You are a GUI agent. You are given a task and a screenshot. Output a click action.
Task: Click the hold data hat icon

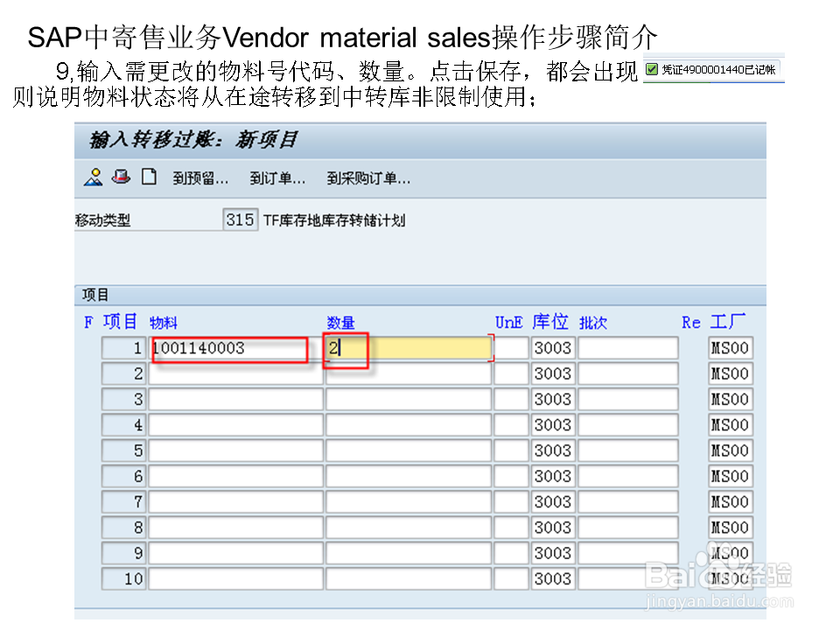coord(120,178)
